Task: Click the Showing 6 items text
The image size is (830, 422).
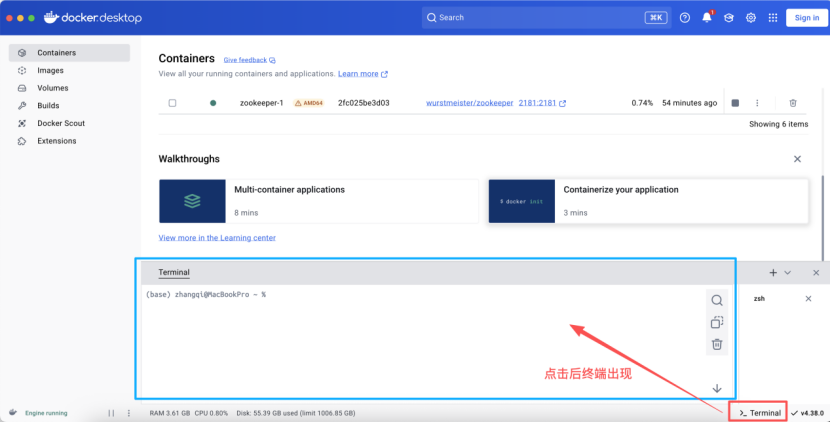Action: click(778, 124)
